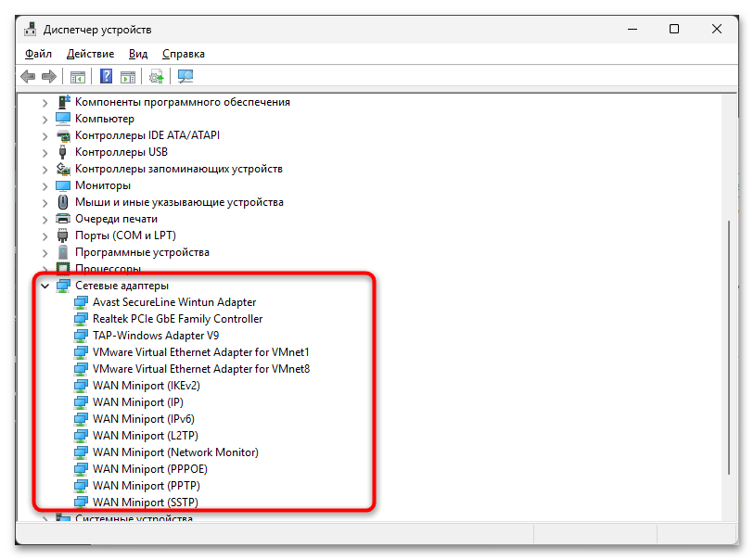Screen dimensions: 754x560
Task: Expand Компоненты программного обеспечения node
Action: click(x=45, y=103)
